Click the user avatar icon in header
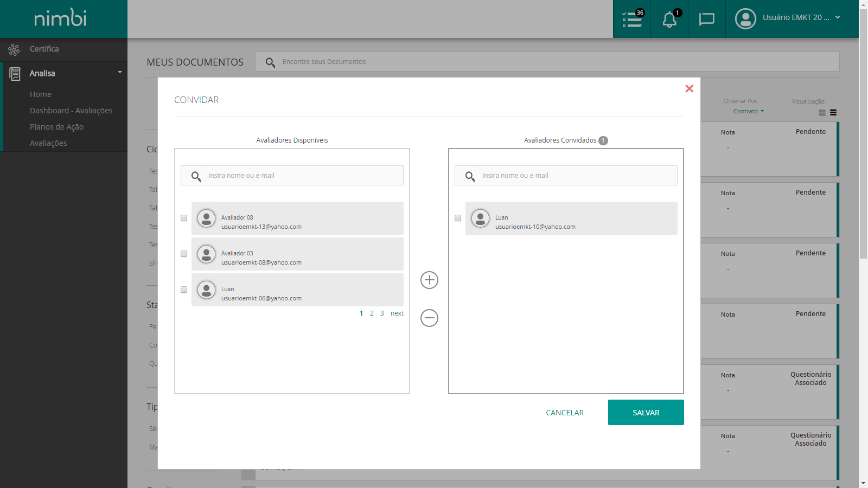868x488 pixels. (745, 18)
